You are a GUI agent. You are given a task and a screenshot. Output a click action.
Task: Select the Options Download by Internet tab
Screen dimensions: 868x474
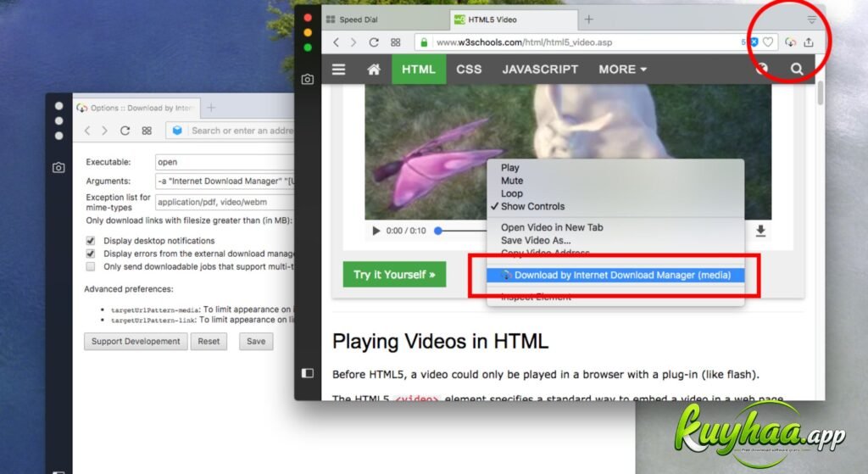(x=136, y=108)
